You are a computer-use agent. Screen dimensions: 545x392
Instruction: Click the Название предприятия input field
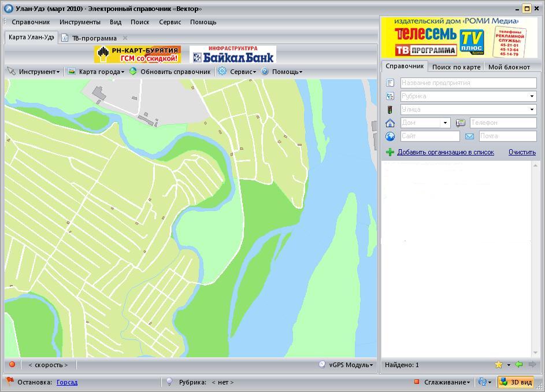coord(468,83)
